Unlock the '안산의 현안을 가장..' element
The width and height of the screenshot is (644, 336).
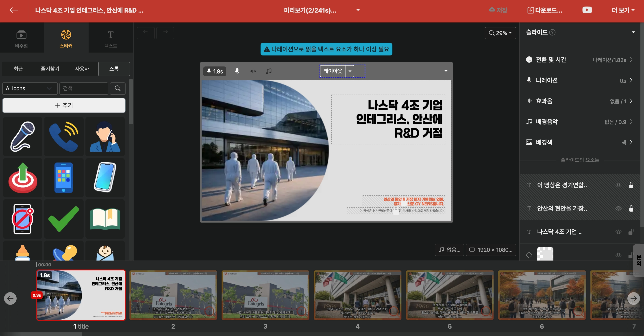631,208
